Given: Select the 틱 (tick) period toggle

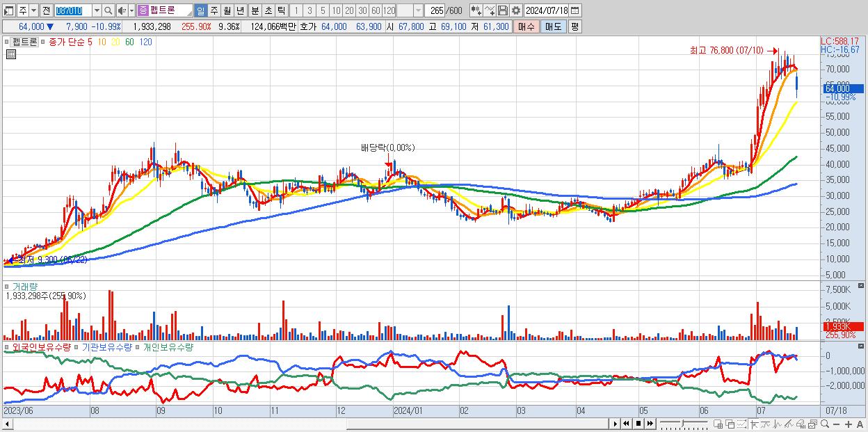Looking at the screenshot, I should point(281,10).
